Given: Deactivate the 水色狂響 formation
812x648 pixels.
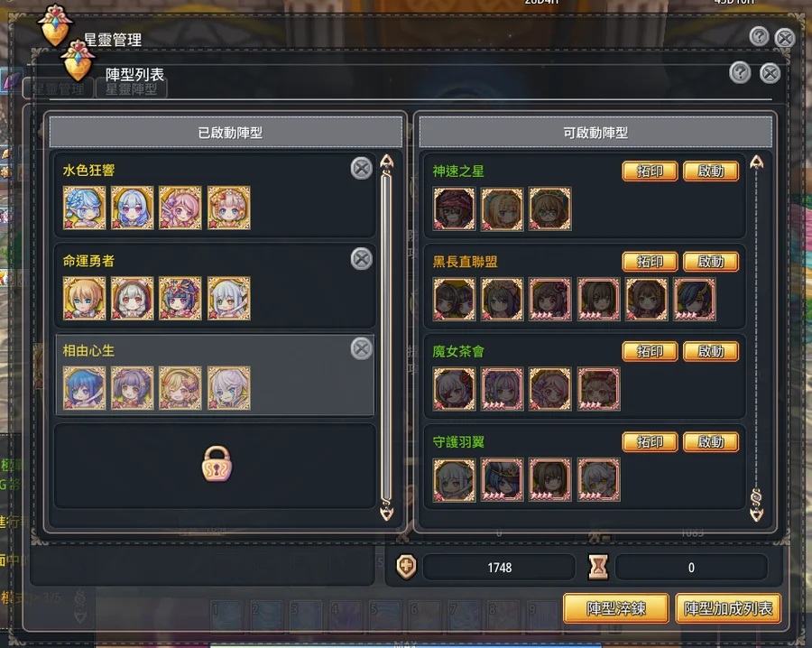Looking at the screenshot, I should point(362,169).
